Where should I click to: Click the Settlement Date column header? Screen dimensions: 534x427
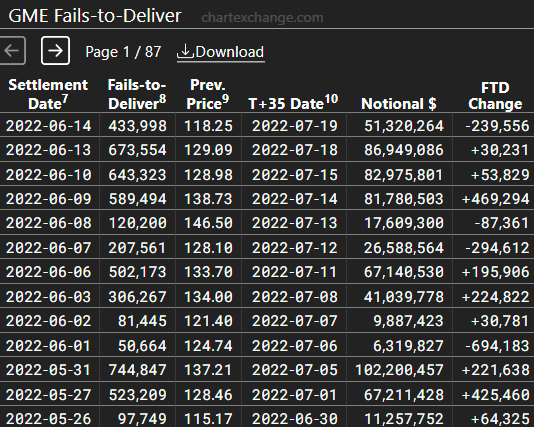coord(48,94)
